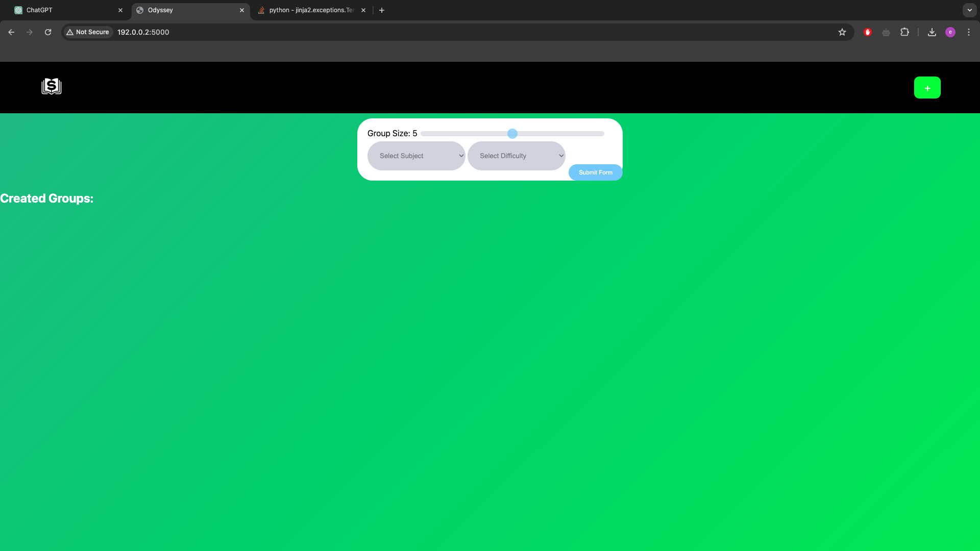Image resolution: width=980 pixels, height=551 pixels.
Task: Open the downloads tray icon
Action: click(932, 32)
